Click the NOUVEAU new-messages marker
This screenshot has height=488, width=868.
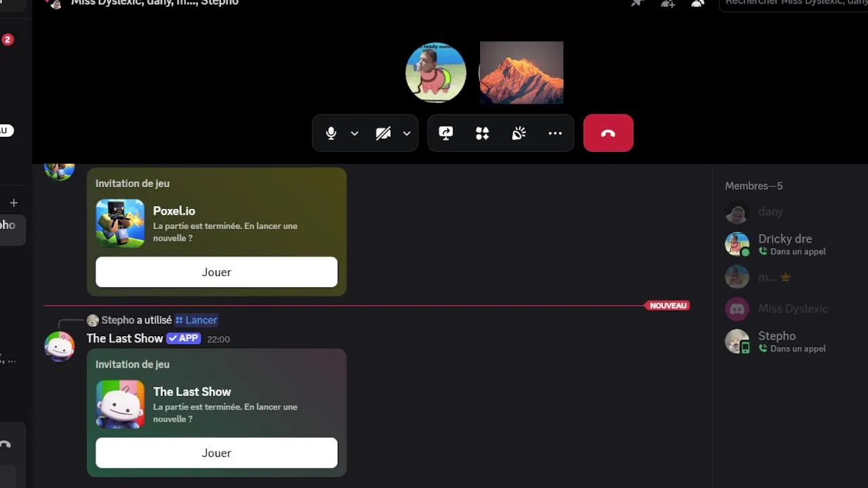pyautogui.click(x=668, y=306)
